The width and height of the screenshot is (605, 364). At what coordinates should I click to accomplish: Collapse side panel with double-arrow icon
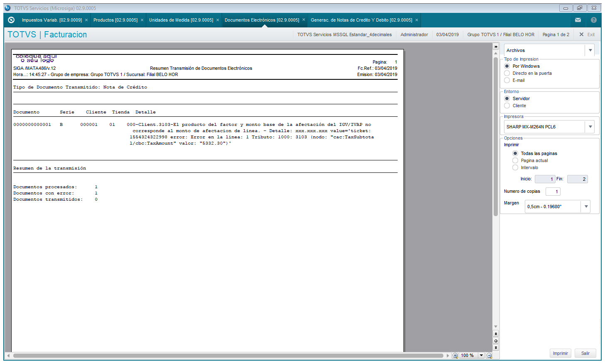pos(496,47)
